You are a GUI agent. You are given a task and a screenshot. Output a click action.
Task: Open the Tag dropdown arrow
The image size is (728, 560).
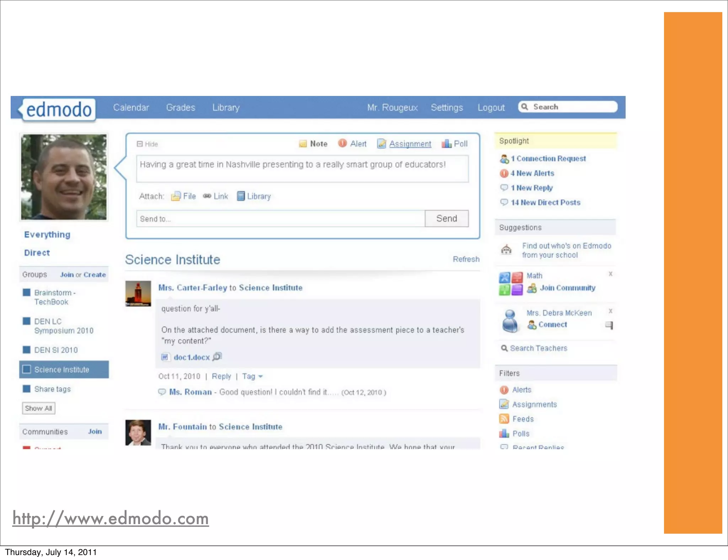tap(261, 376)
